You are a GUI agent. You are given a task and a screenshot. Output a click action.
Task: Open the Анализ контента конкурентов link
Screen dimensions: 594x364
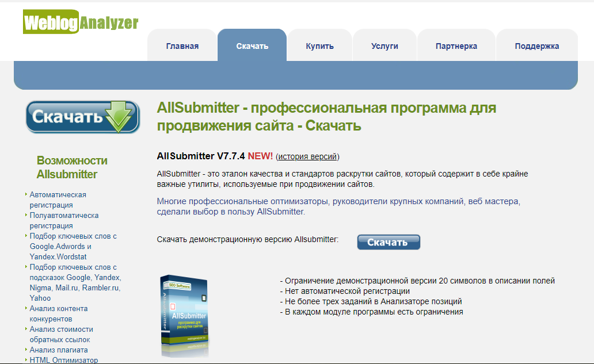pos(58,313)
